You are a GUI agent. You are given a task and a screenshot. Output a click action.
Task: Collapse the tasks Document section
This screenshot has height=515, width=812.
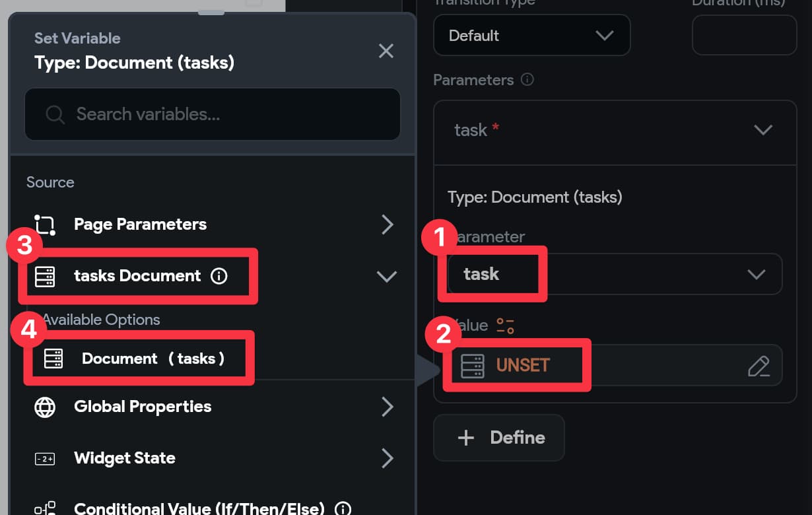point(386,277)
